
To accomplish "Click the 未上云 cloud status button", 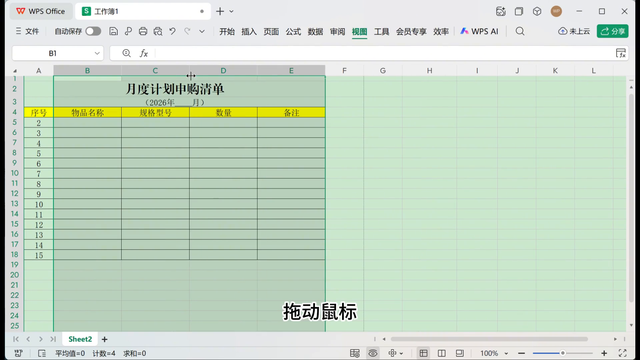I will coord(574,31).
